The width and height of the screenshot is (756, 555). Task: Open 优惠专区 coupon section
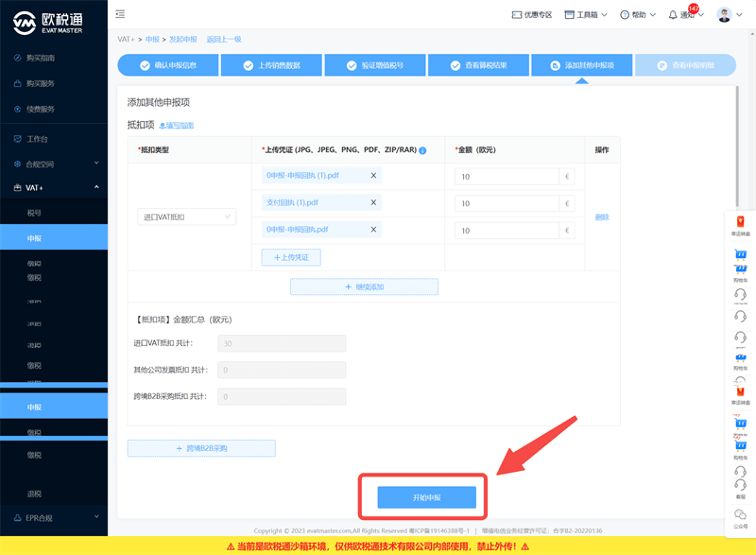tap(532, 15)
